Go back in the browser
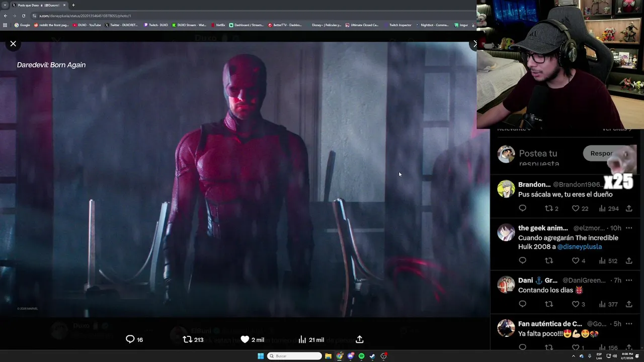 point(6,16)
